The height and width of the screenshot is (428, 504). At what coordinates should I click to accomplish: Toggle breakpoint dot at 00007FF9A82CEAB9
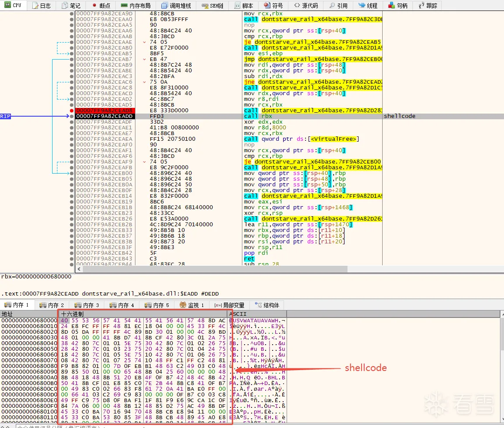tap(72, 65)
